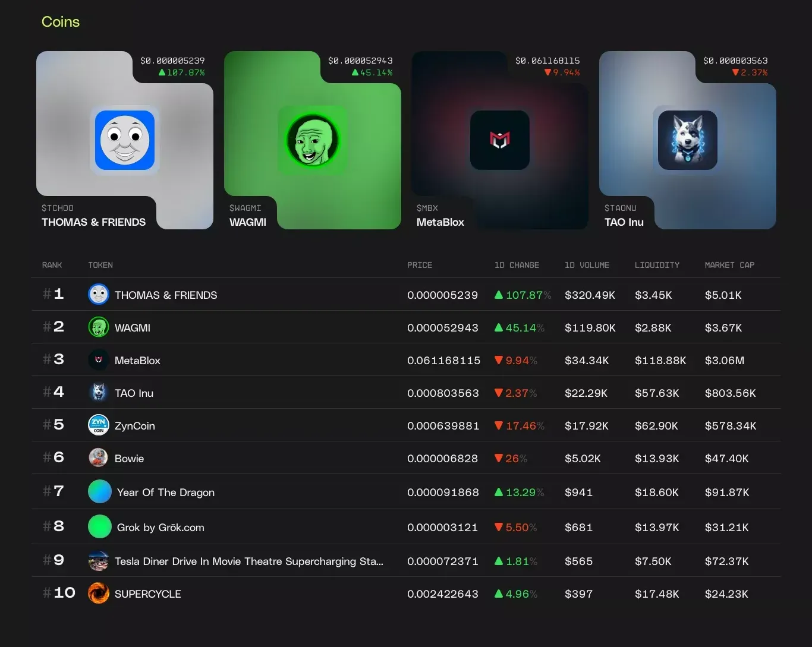Click the $72.37K market cap value
This screenshot has width=812, height=647.
point(727,561)
